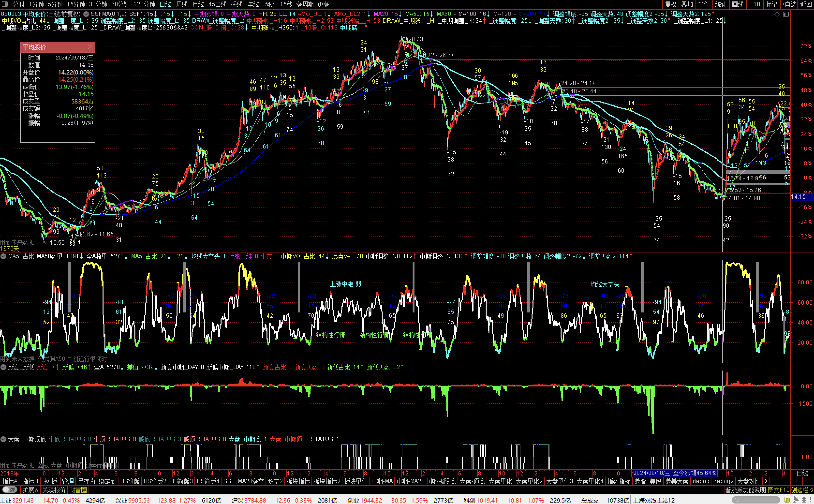
Task: Click the round icon before MA50占比 panel title
Action: coord(3,256)
